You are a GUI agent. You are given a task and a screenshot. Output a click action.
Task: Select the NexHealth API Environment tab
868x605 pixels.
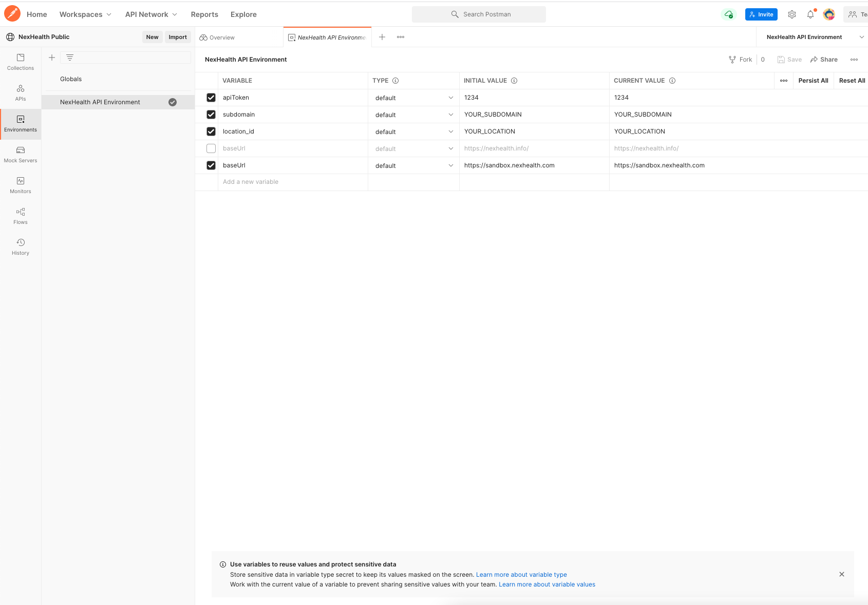(x=327, y=37)
